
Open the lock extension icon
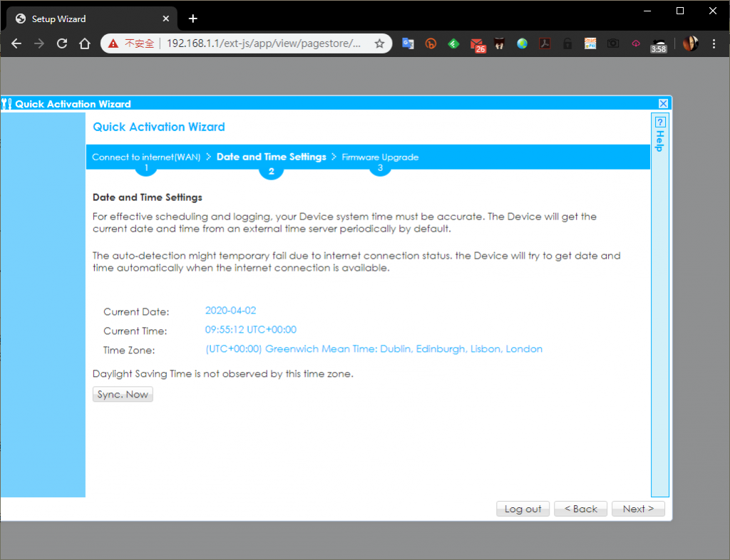[567, 43]
